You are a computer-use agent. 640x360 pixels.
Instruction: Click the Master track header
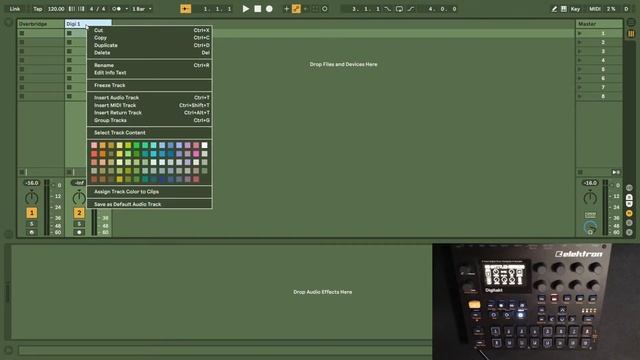pos(599,24)
